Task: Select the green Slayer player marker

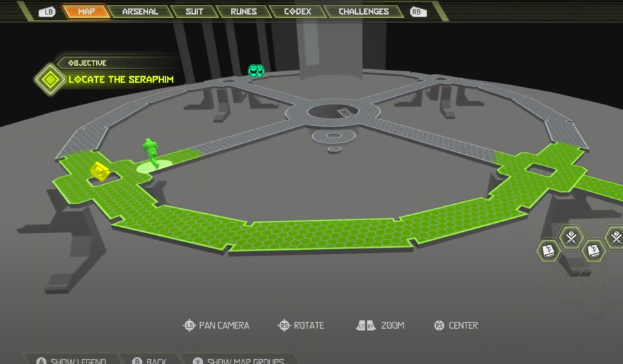Action: 151,153
